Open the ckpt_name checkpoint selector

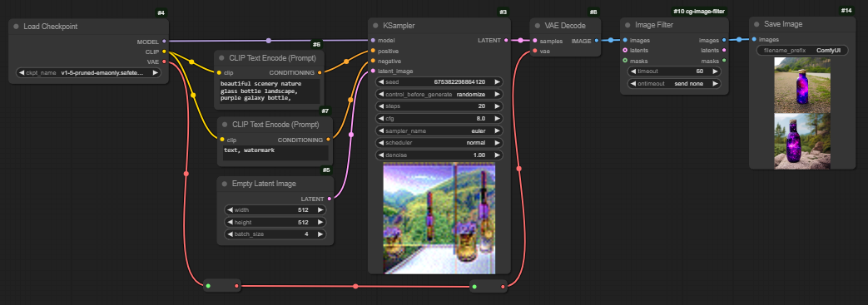(88, 72)
